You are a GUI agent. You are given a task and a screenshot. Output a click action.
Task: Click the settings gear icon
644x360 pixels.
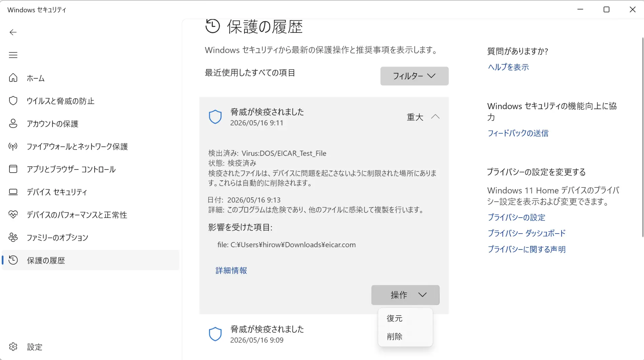pyautogui.click(x=13, y=347)
